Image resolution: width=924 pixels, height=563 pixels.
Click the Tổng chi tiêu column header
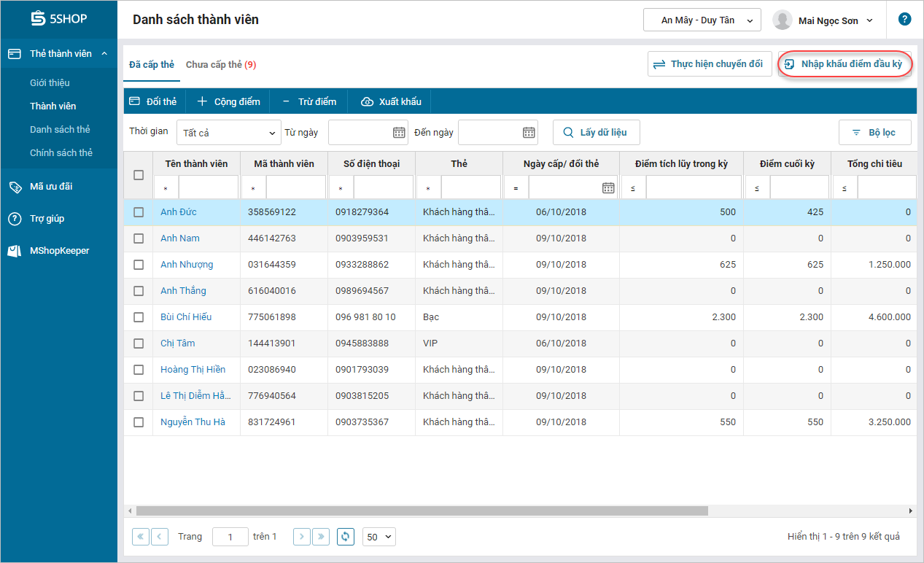pos(874,163)
